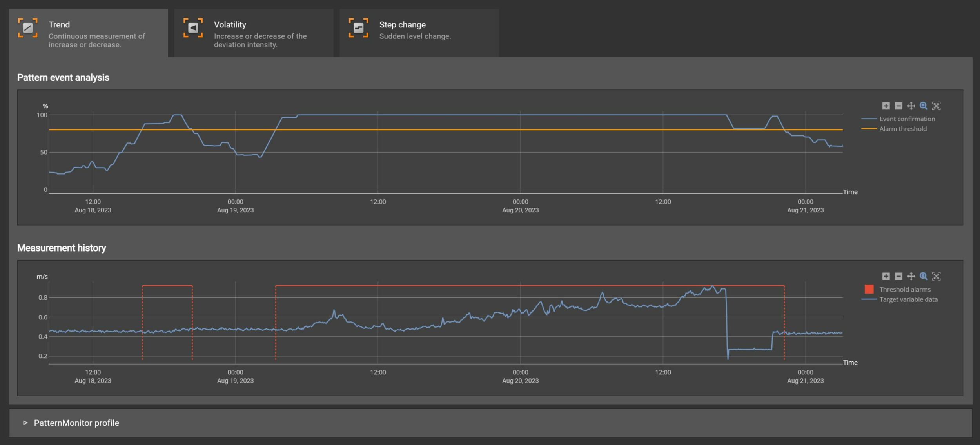Zoom in on Measurement history chart

[886, 276]
